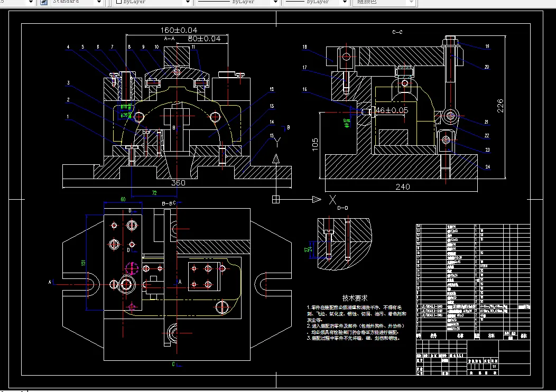The image size is (556, 392).
Task: Select part callout number 22
Action: [487, 136]
